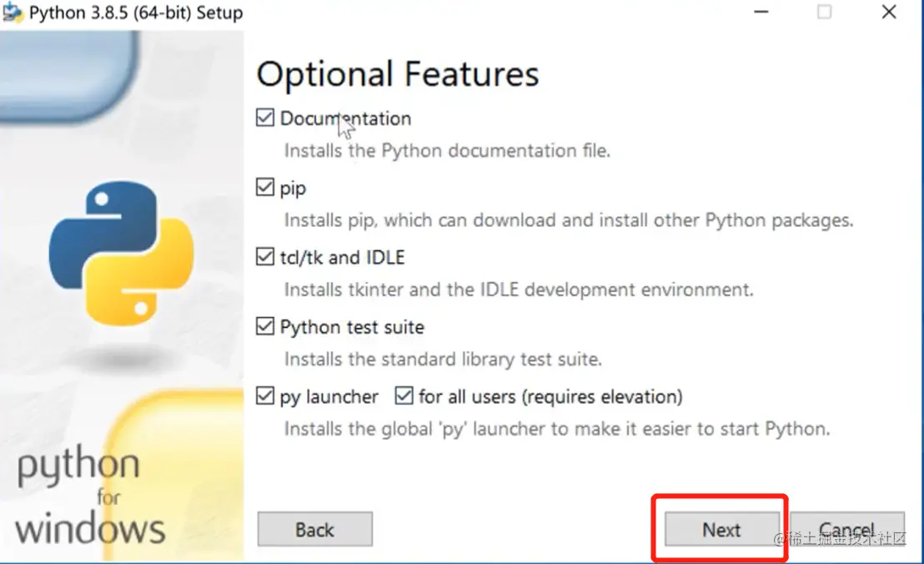Click the tkinter and IDLE description line
Image resolution: width=924 pixels, height=564 pixels.
click(519, 290)
